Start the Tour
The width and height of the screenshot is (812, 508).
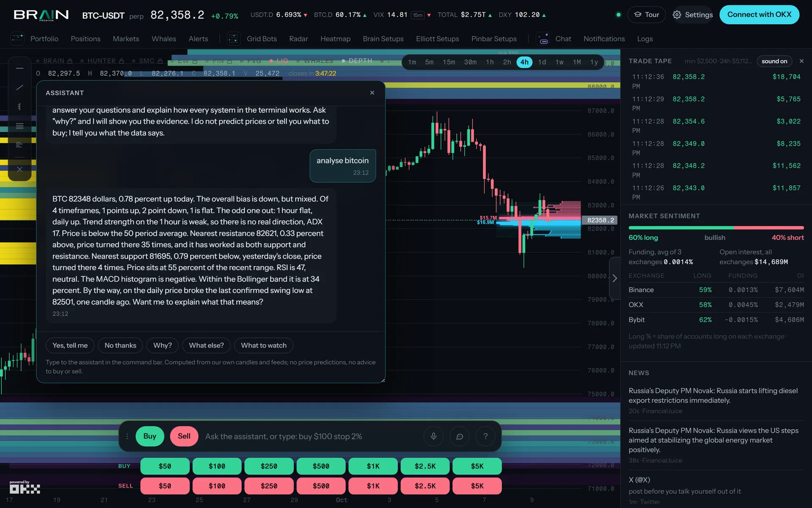(x=646, y=14)
